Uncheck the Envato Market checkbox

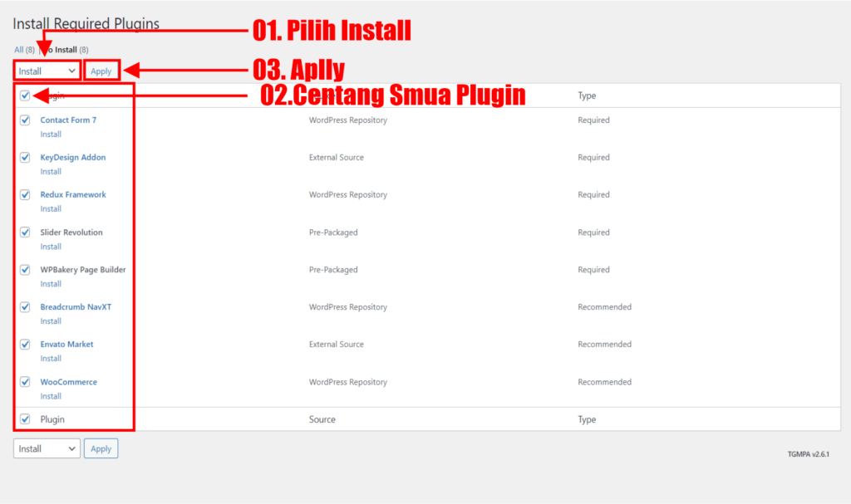coord(25,345)
